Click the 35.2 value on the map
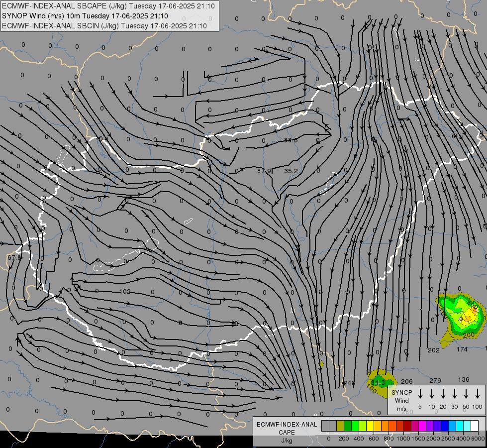This screenshot has width=487, height=448. tap(291, 171)
